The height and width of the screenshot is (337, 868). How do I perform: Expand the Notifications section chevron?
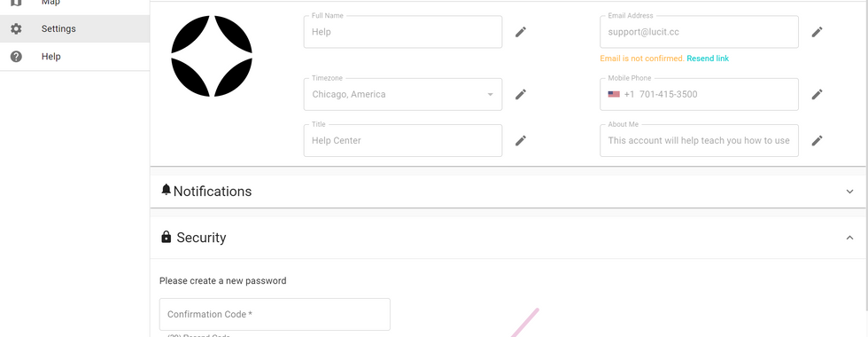click(849, 192)
